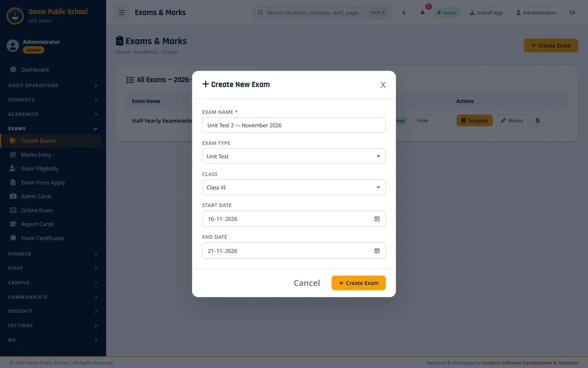Click the Online status badge
The height and width of the screenshot is (368, 588).
(447, 13)
